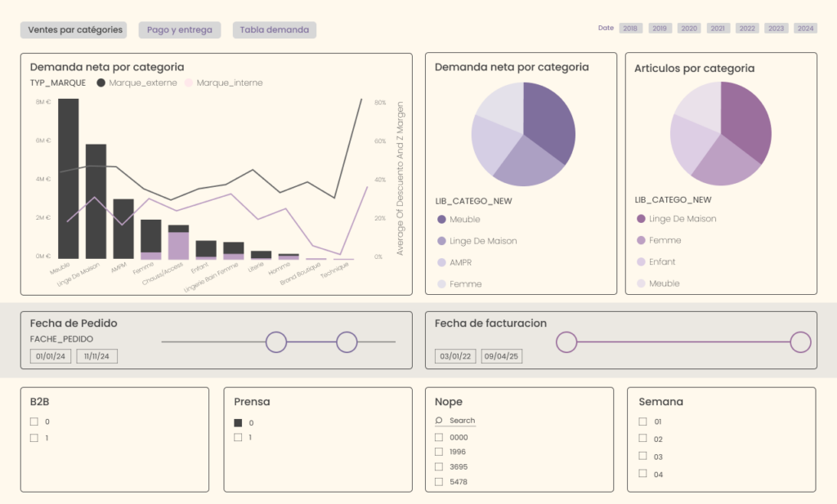The width and height of the screenshot is (837, 504).
Task: Select Meuble legend dot in Demanda pie
Action: click(442, 219)
